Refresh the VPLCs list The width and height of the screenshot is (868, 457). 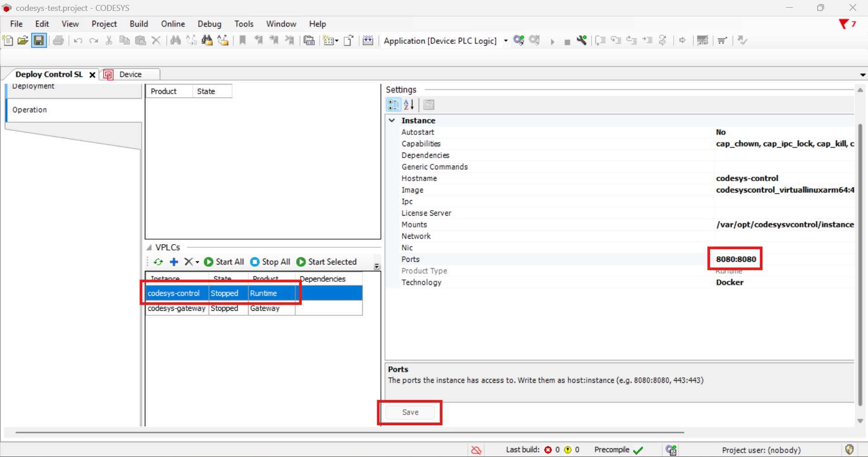[158, 262]
